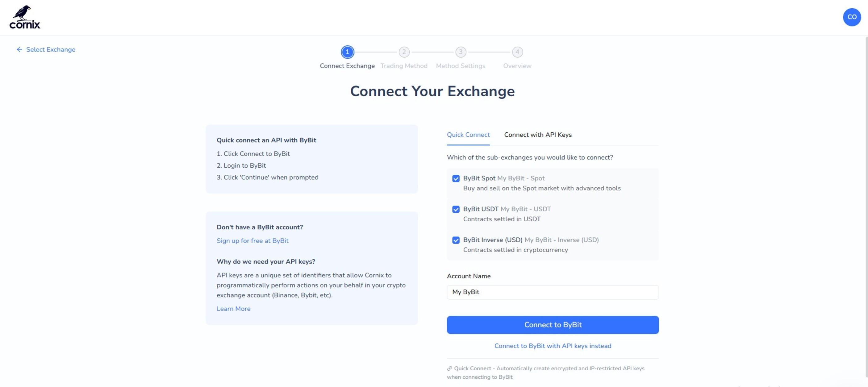Click the chain link icon near Quick Connect note
Screen dimensions: 868x387
pos(449,368)
